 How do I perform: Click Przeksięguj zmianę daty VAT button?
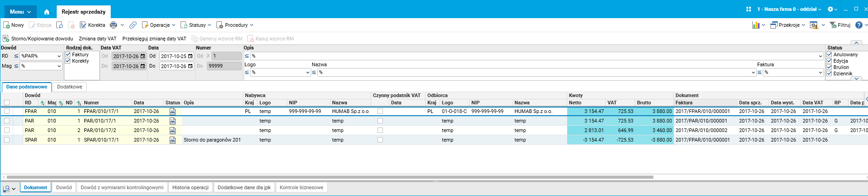point(154,39)
